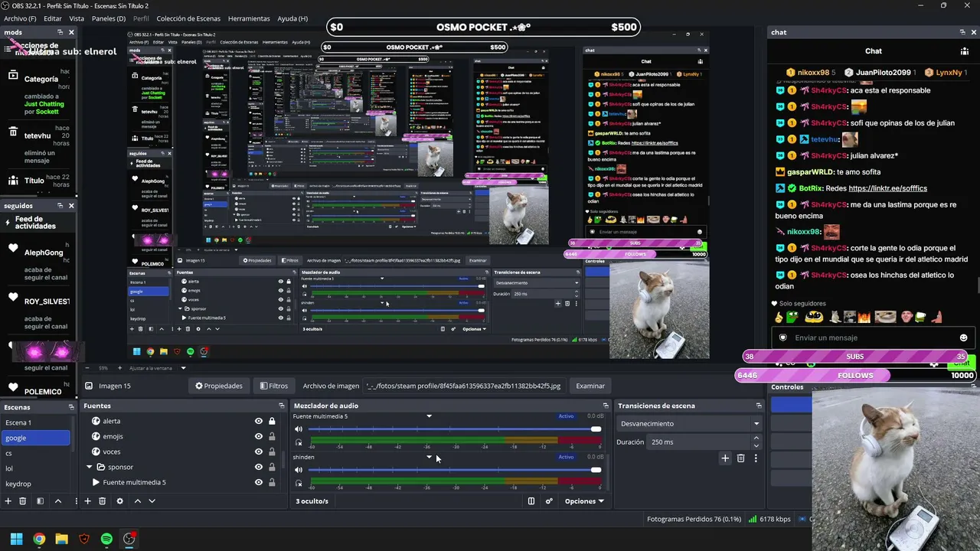Open source properties gear in Fuentes toolbar

point(119,501)
